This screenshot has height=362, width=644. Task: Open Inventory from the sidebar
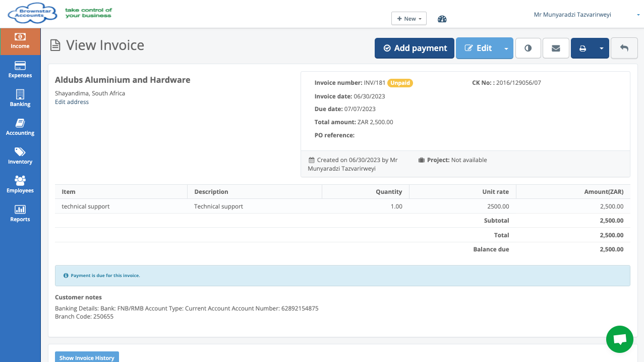pyautogui.click(x=20, y=156)
